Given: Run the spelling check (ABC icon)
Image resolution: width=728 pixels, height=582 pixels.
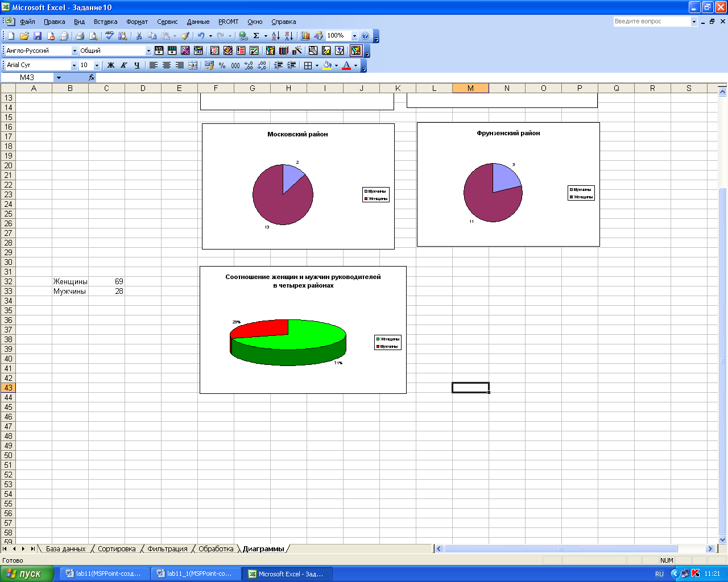Looking at the screenshot, I should (110, 36).
